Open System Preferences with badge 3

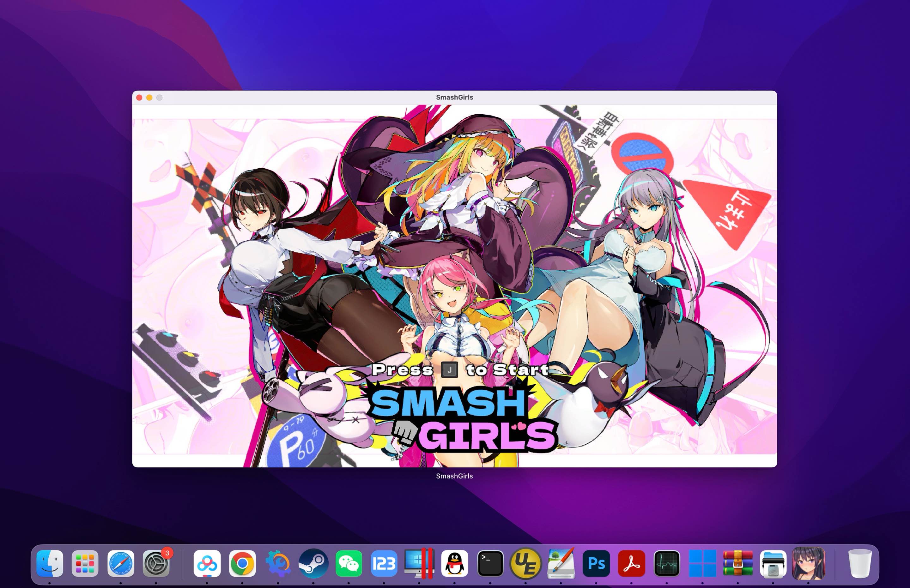tap(156, 563)
